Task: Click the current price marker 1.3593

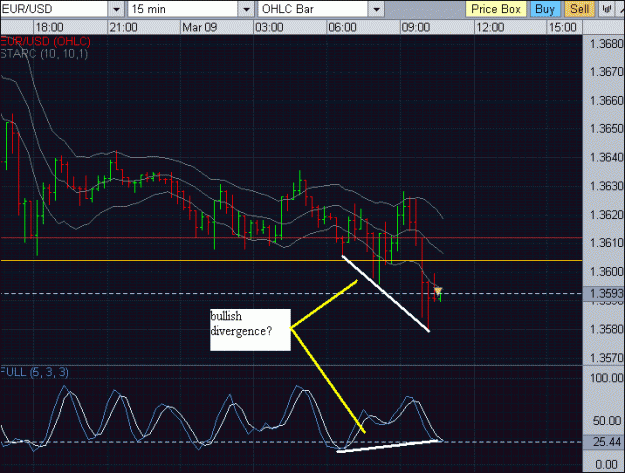Action: tap(603, 294)
